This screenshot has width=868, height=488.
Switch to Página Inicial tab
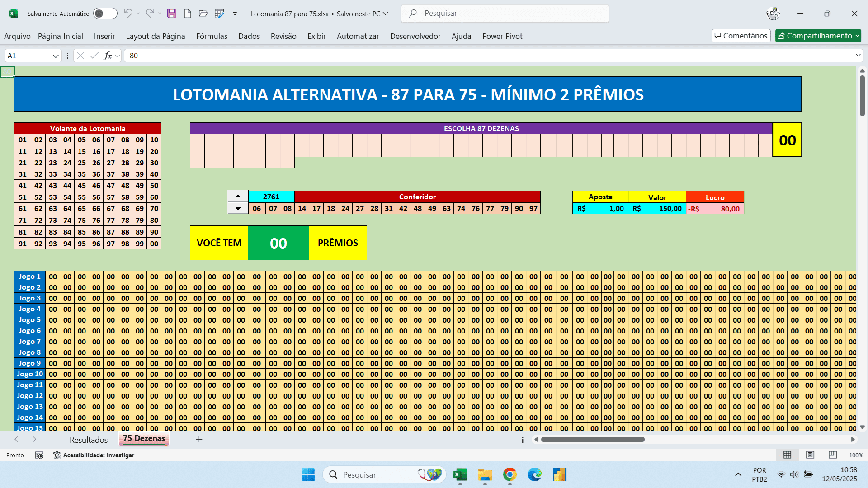pos(61,36)
